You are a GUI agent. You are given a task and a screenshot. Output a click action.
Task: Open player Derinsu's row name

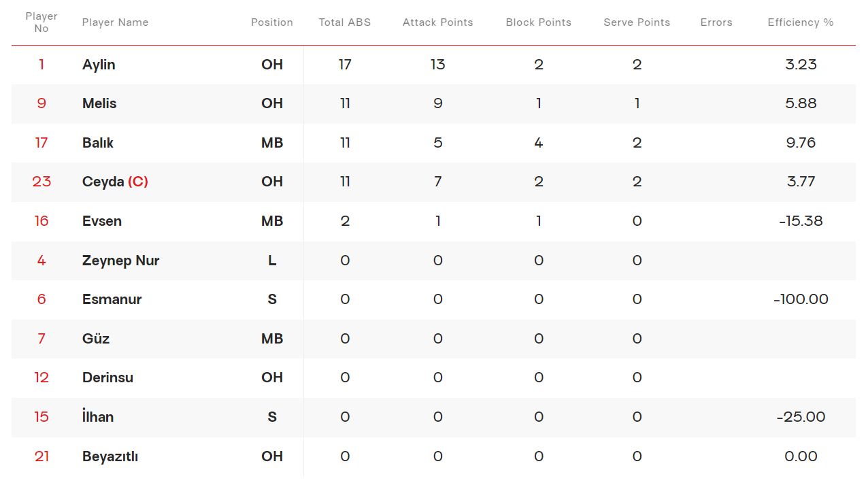click(x=107, y=378)
